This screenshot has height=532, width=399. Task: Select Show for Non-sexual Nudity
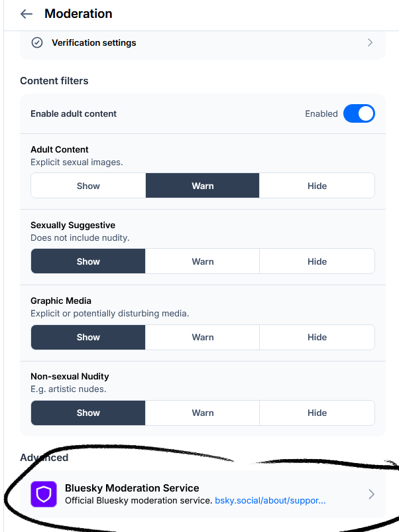[88, 413]
